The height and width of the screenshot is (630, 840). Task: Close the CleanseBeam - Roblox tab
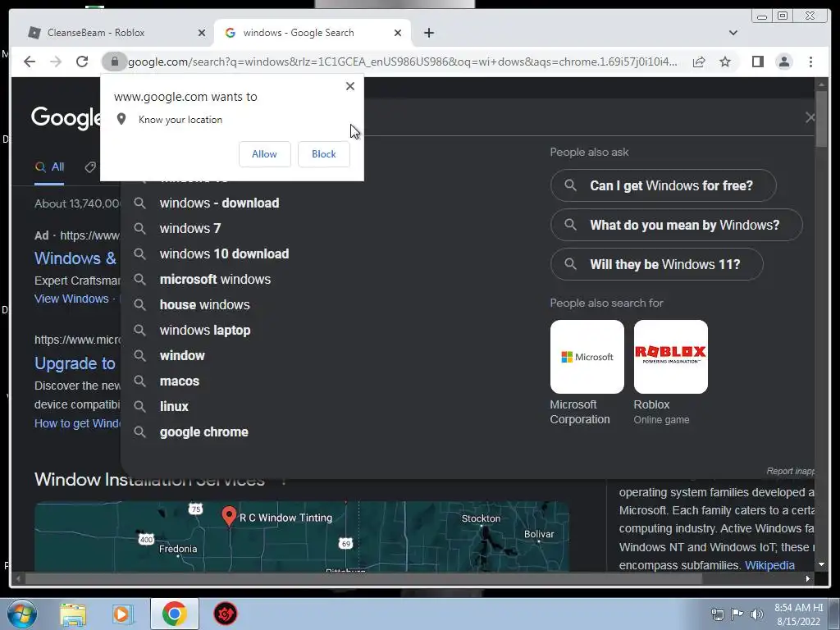pos(202,33)
